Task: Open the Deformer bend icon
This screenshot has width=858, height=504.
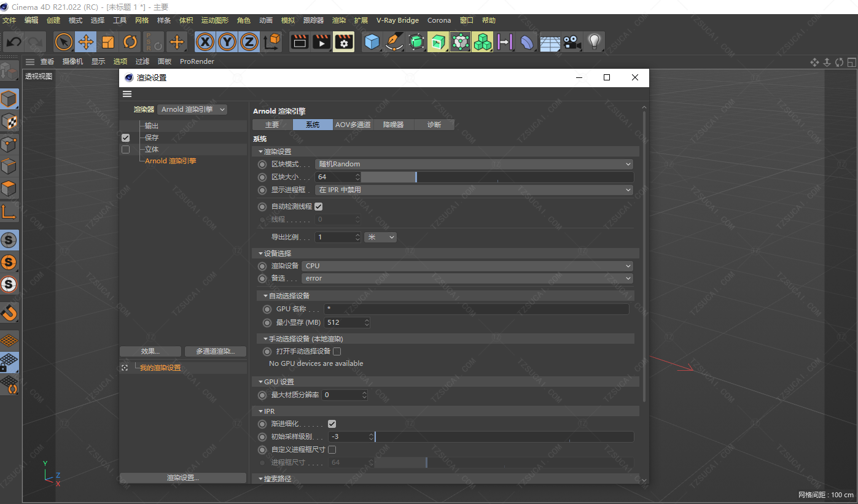Action: (x=527, y=42)
